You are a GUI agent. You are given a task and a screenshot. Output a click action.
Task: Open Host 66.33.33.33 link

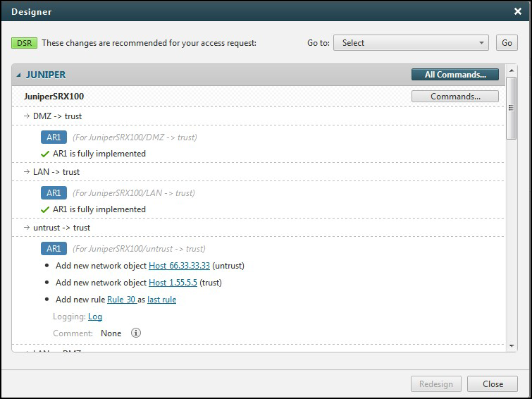coord(179,266)
